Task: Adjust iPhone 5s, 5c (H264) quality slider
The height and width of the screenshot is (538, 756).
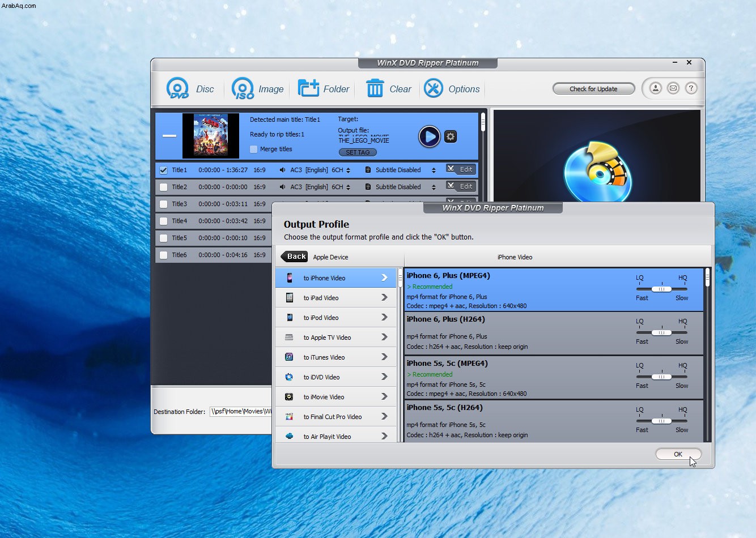Action: [661, 421]
